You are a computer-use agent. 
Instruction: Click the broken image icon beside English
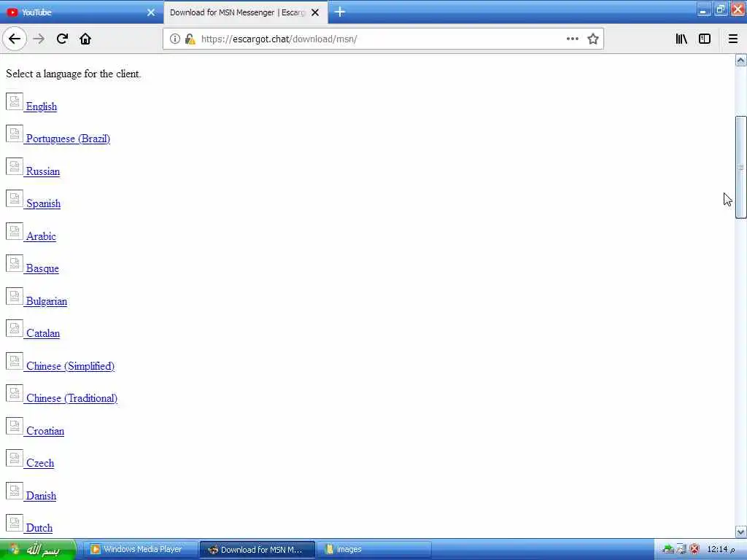pos(15,101)
